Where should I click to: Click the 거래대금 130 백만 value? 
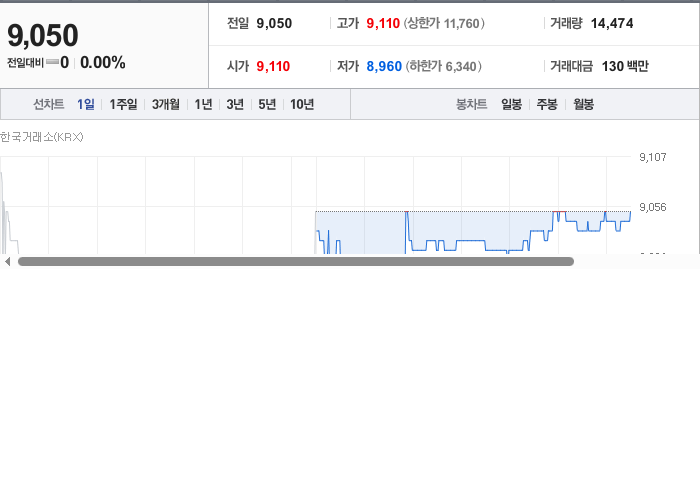pyautogui.click(x=625, y=66)
